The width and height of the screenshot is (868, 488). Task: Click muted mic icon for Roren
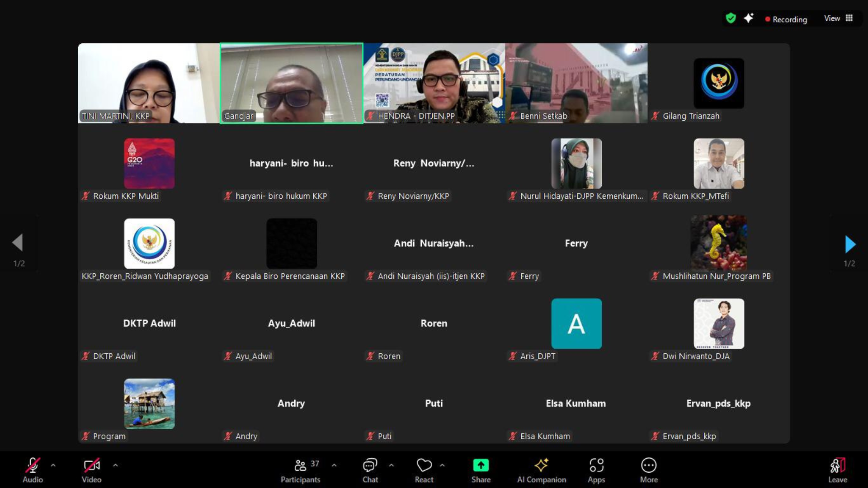point(370,356)
